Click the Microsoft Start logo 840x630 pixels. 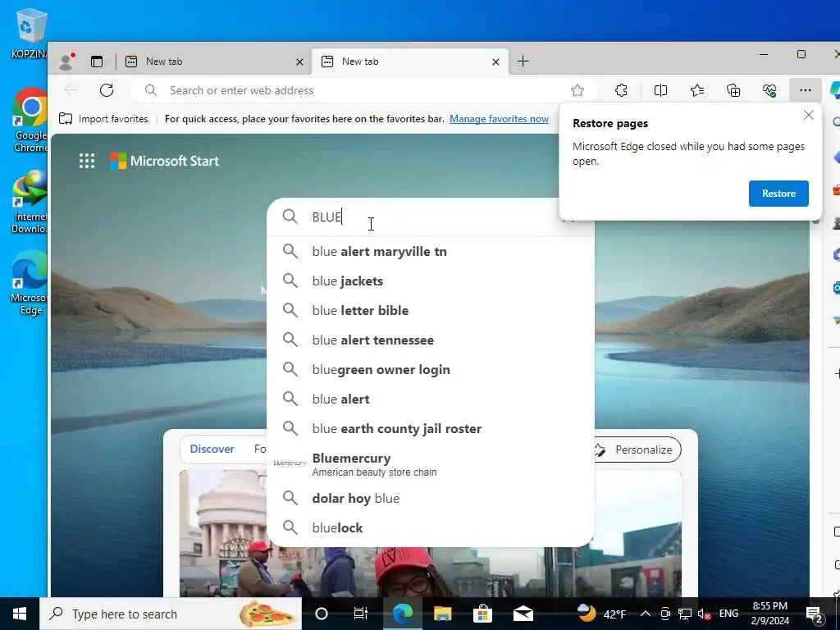(164, 161)
